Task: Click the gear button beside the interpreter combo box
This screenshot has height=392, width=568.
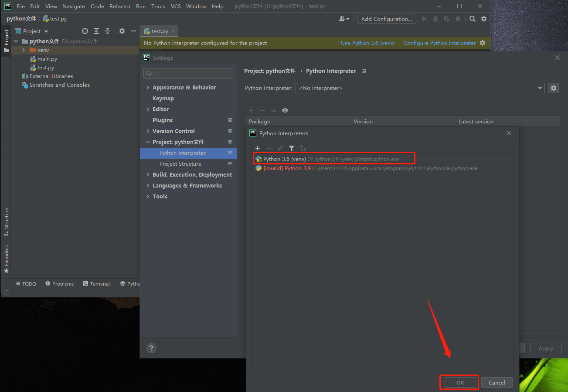Action: tap(554, 88)
